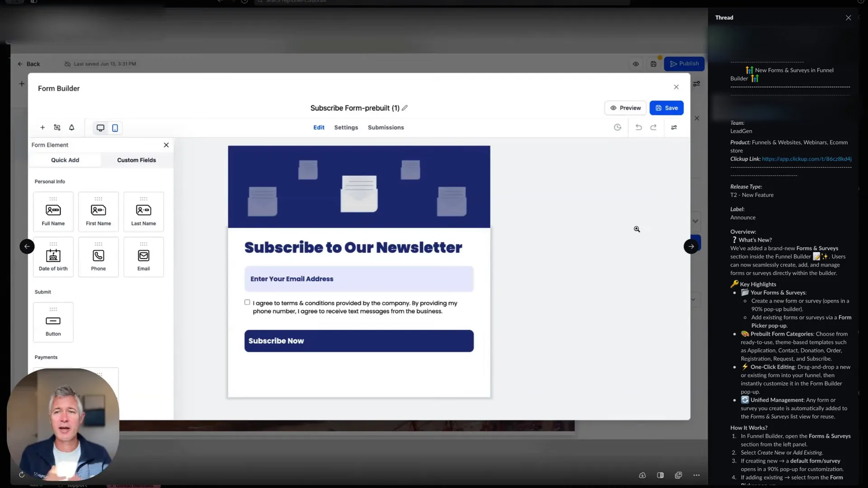Click the funnel builder add plus icon
The image size is (868, 488).
[x=22, y=84]
